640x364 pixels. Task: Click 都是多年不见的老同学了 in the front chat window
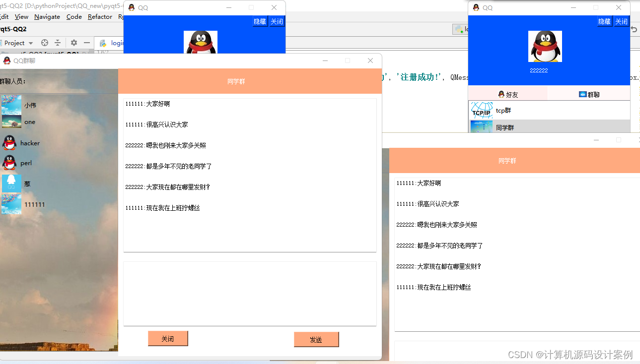tap(179, 166)
